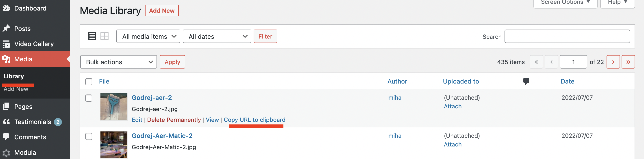Open the Bulk actions dropdown

[x=118, y=62]
